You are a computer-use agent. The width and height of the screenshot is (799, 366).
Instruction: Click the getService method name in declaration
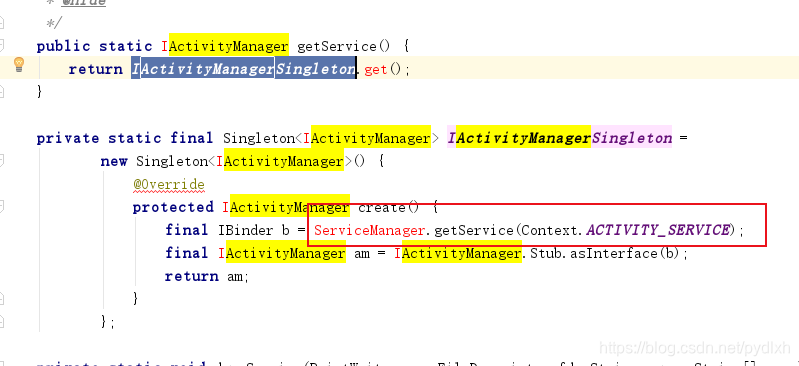(336, 46)
